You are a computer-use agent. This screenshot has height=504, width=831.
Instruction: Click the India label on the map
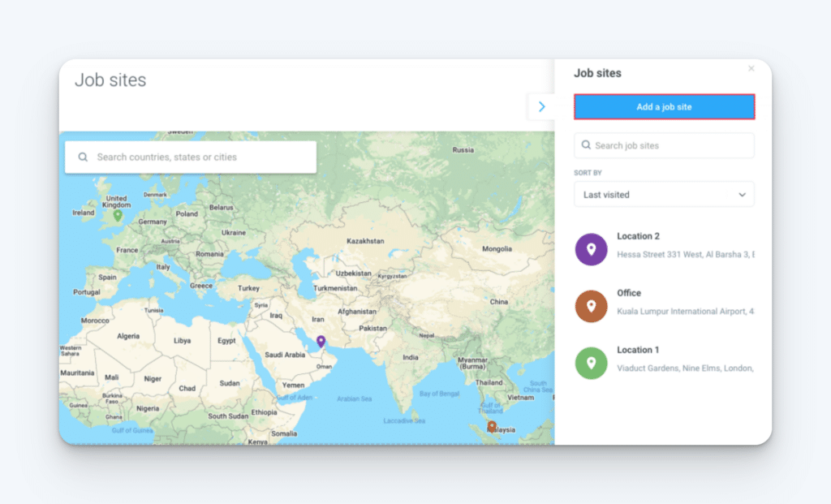tap(410, 357)
